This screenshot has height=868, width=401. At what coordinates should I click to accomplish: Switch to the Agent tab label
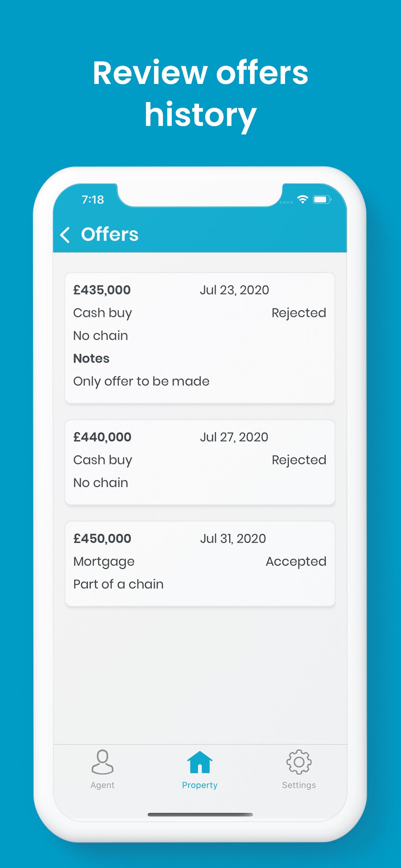coord(102,785)
